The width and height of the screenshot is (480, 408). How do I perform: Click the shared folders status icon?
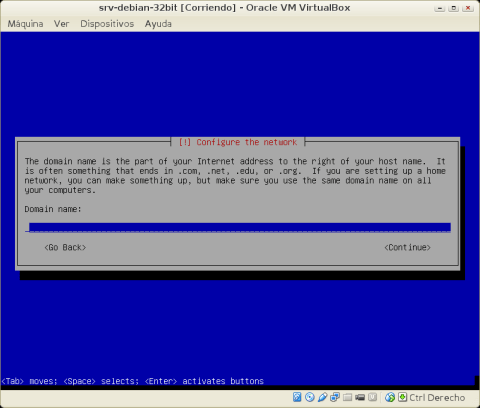(347, 397)
